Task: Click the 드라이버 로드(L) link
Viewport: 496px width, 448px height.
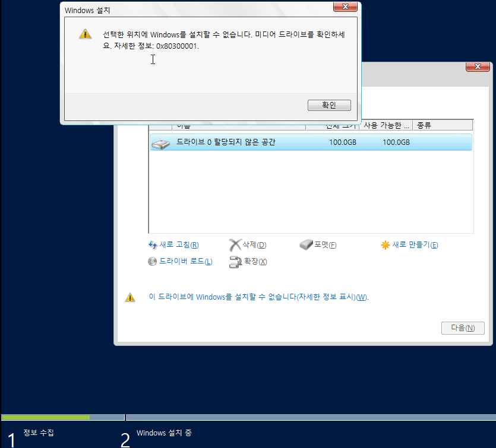Action: (186, 261)
